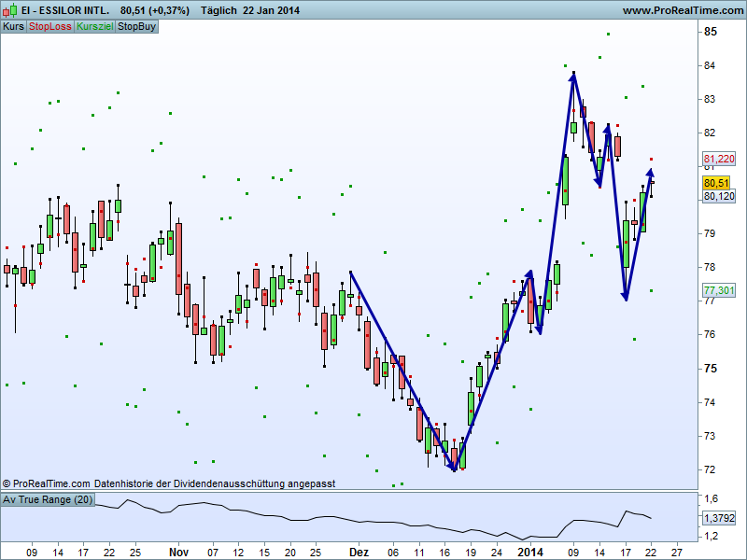Click the 27 date label on time axis
The image size is (747, 560).
(x=676, y=553)
